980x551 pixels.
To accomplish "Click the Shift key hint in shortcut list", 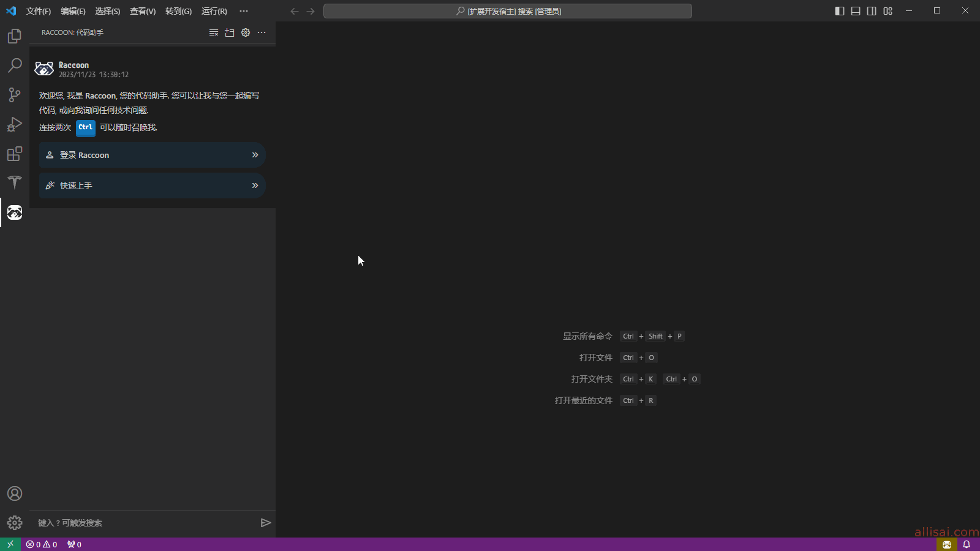I will tap(655, 336).
